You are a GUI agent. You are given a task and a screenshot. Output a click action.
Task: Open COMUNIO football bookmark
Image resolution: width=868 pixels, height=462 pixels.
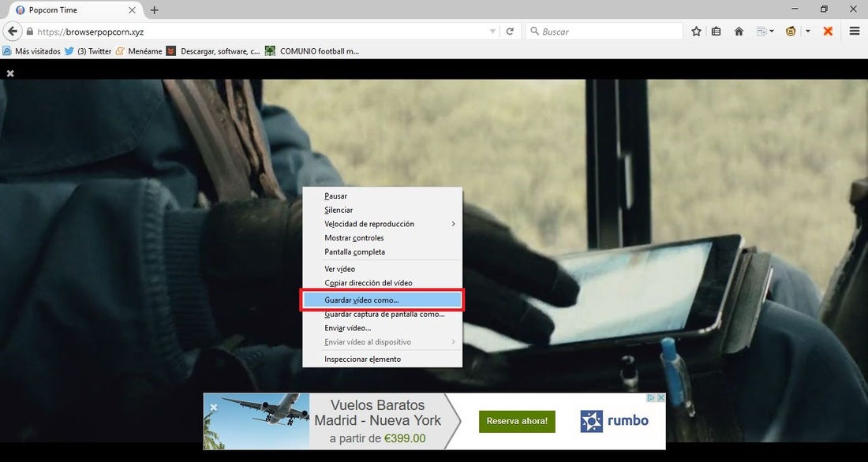click(x=312, y=51)
